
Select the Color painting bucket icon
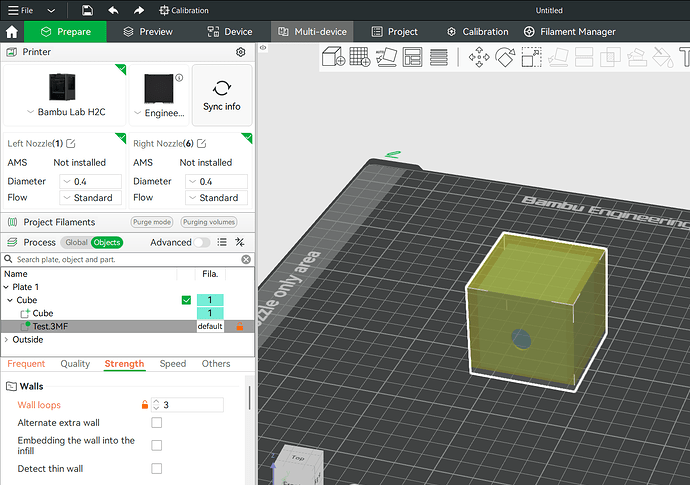click(x=663, y=57)
